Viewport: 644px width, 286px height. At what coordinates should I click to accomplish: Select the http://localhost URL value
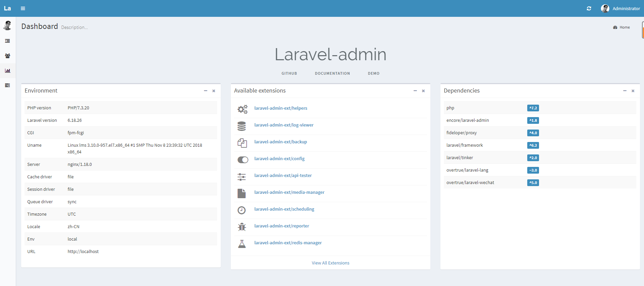tap(83, 252)
